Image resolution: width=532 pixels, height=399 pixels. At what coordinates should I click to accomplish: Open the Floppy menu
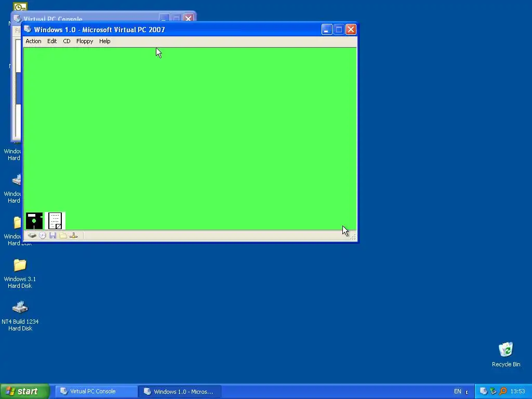coord(85,41)
